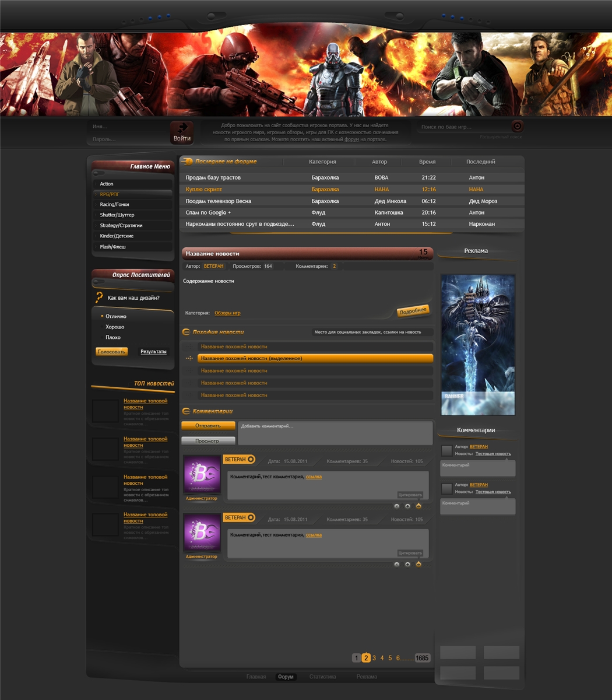Click the Имя username input field
This screenshot has width=612, height=700.
[x=129, y=127]
